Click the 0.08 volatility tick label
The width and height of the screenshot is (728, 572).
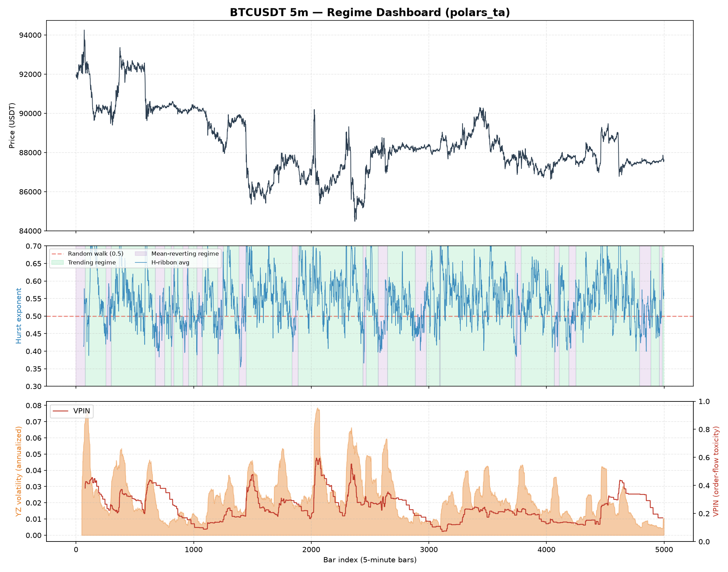tap(34, 406)
